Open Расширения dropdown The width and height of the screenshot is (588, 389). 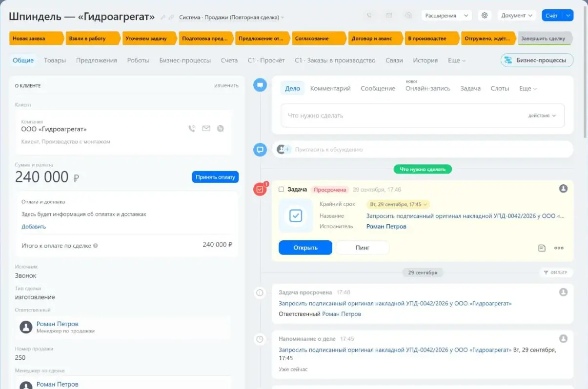[x=446, y=16]
